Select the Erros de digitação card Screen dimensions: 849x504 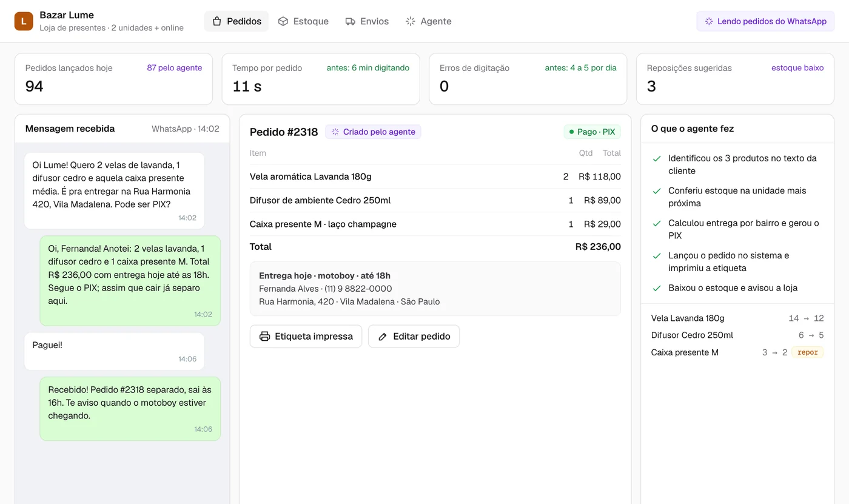click(528, 79)
